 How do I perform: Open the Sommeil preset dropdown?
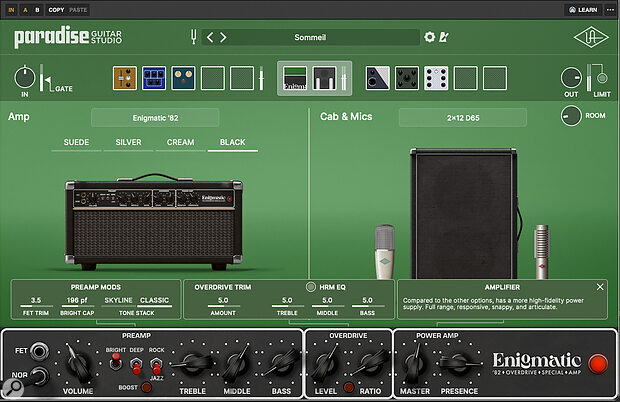coord(310,37)
